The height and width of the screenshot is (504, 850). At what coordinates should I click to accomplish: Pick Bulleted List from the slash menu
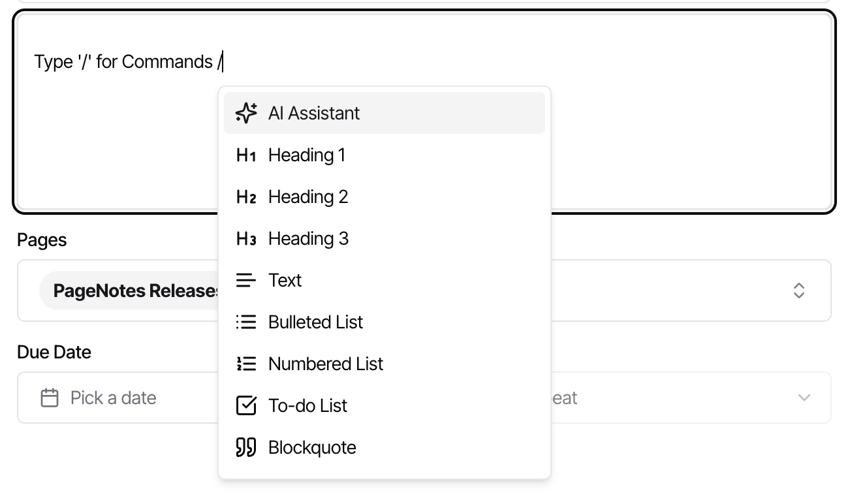pos(315,323)
